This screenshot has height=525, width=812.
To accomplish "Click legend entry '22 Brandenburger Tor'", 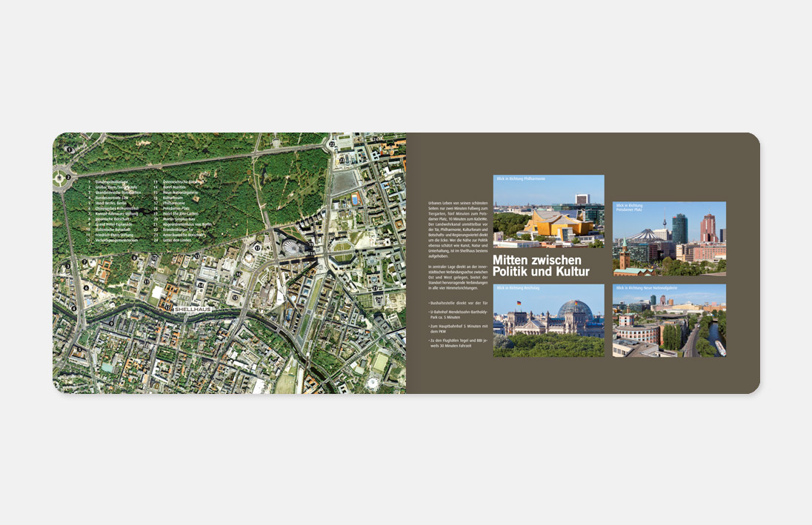I will pyautogui.click(x=173, y=230).
